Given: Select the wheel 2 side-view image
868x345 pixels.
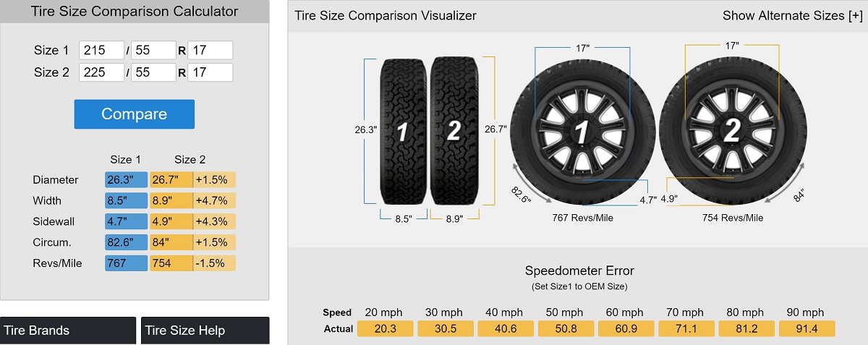Looking at the screenshot, I should tap(731, 131).
